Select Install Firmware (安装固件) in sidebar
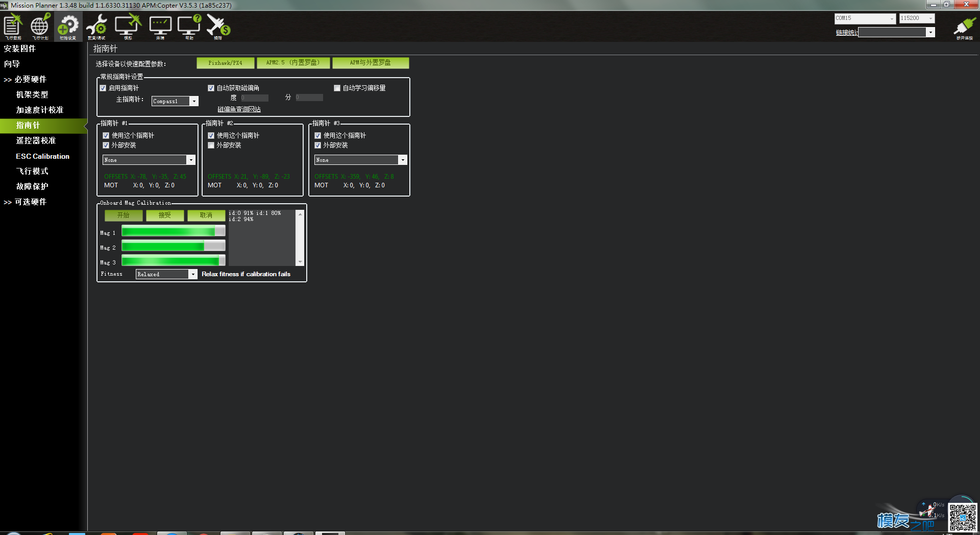Screen dimensions: 980x535 pos(20,48)
